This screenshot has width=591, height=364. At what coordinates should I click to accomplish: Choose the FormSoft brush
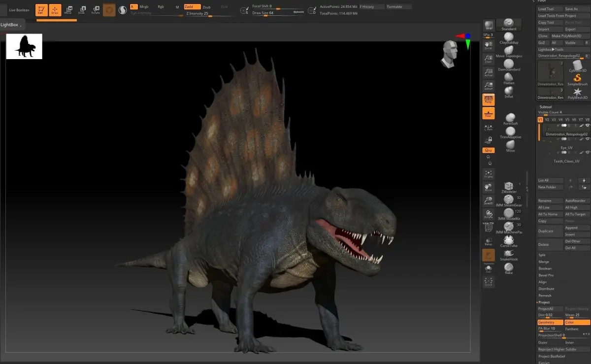(x=510, y=120)
